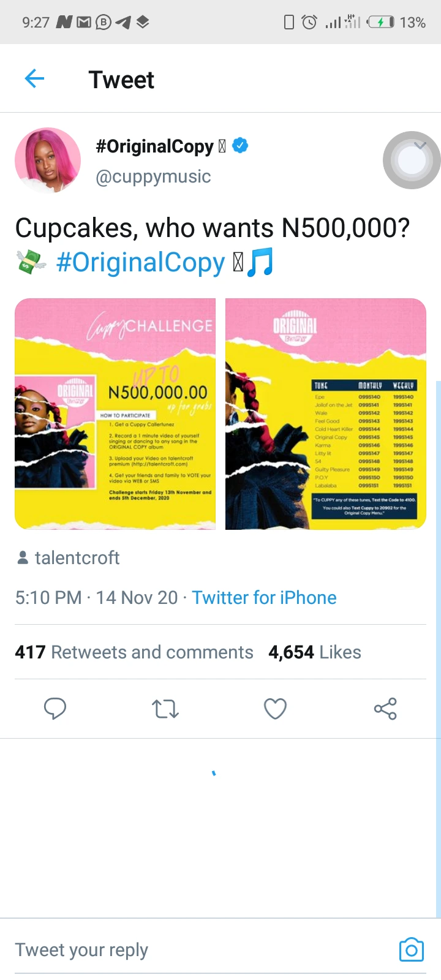The height and width of the screenshot is (980, 441).
Task: Tap the retweet arrows icon
Action: coord(165,709)
